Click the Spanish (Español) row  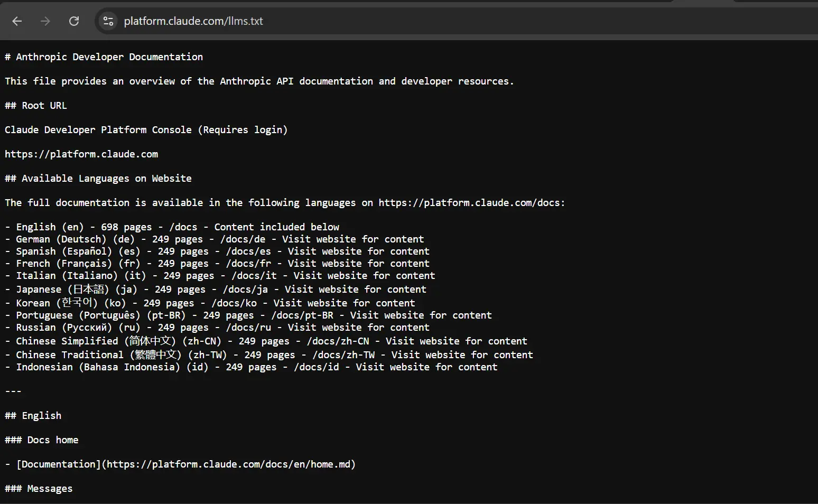[x=217, y=251]
